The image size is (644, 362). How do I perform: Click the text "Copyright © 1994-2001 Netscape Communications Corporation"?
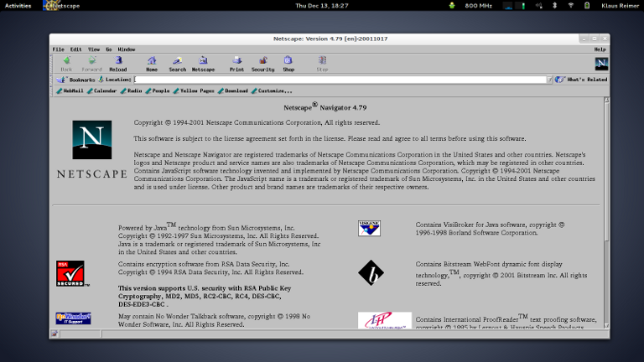(x=227, y=122)
